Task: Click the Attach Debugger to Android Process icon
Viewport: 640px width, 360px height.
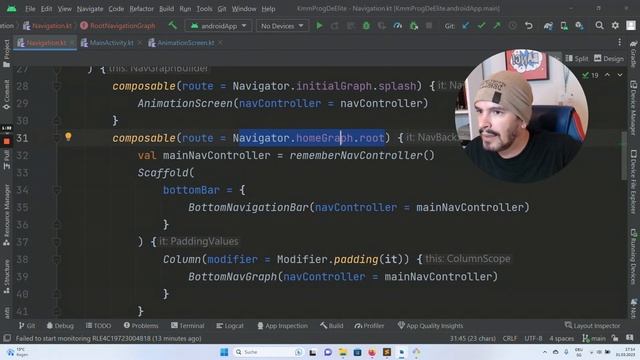Action: (x=413, y=26)
